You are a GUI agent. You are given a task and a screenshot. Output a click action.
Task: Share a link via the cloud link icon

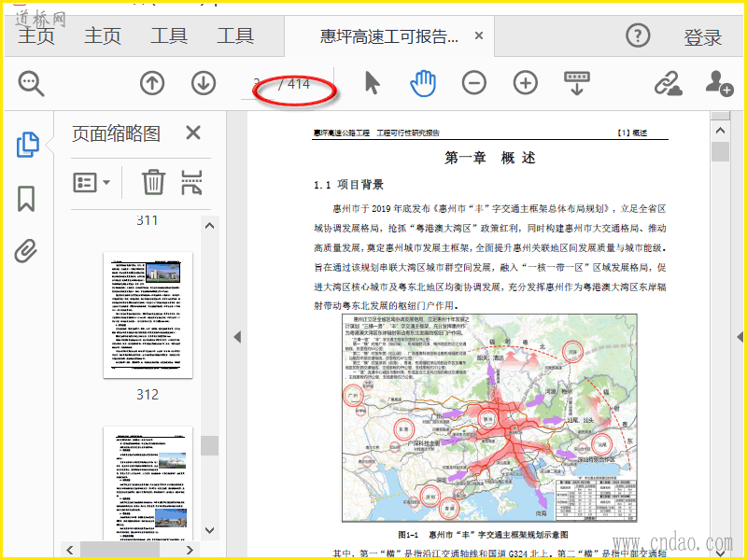(x=668, y=84)
